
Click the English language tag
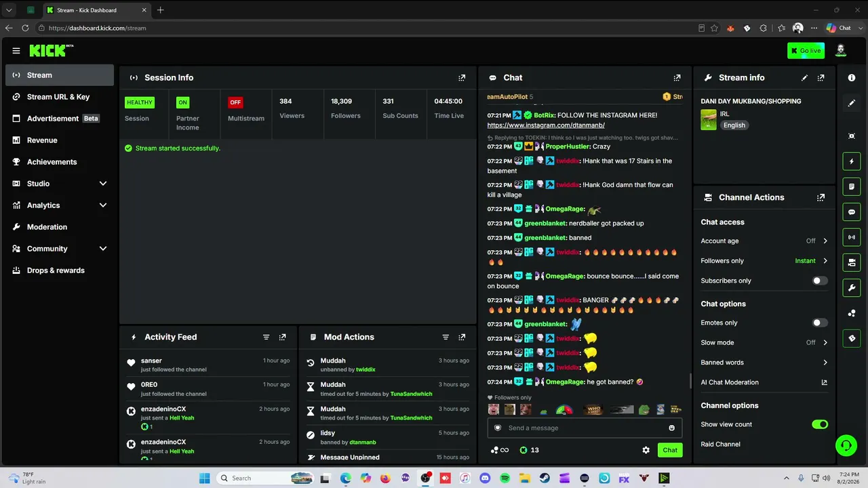[x=734, y=125]
